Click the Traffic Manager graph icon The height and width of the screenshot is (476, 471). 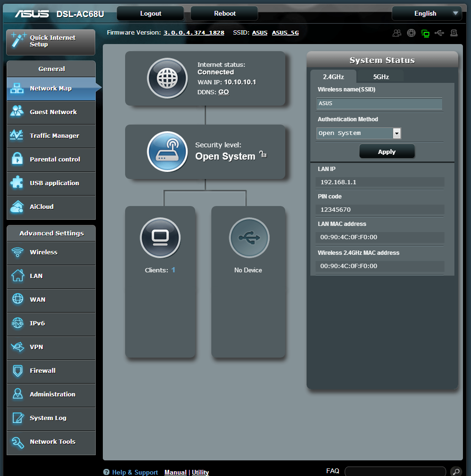(x=17, y=135)
